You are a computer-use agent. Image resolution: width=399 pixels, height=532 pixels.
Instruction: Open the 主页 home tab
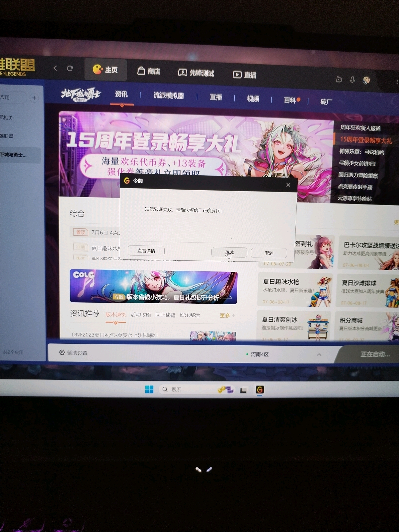pos(105,70)
